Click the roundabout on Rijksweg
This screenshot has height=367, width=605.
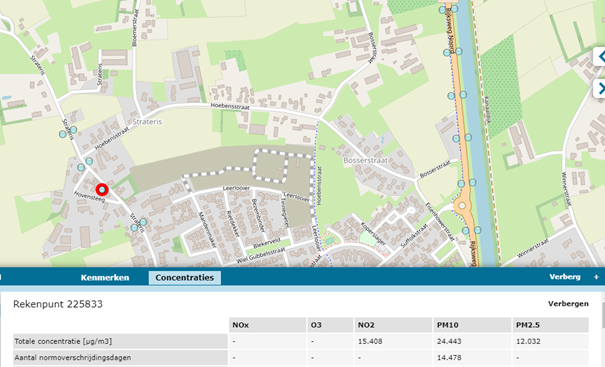pos(462,206)
